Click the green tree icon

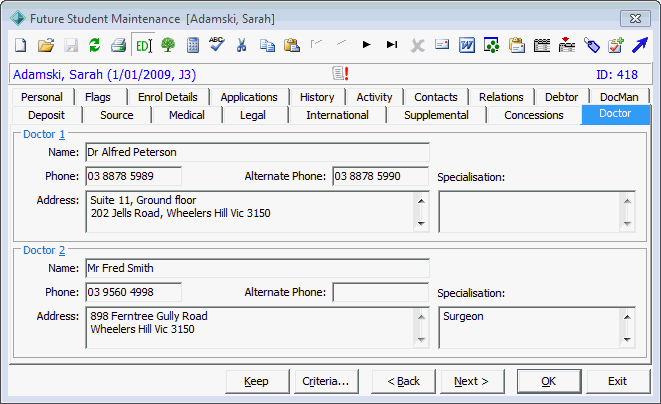pyautogui.click(x=168, y=45)
